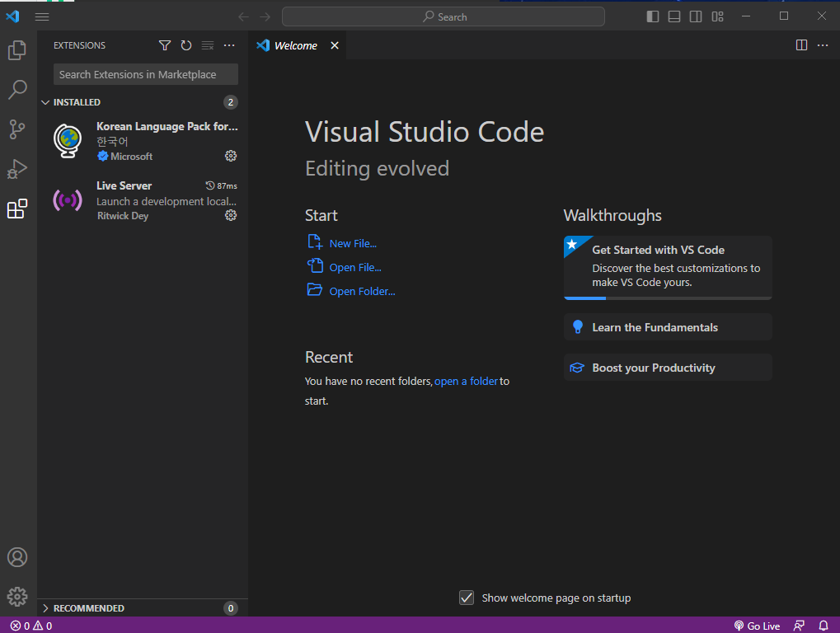Click the feedback icon in status bar
The height and width of the screenshot is (633, 840).
click(799, 626)
